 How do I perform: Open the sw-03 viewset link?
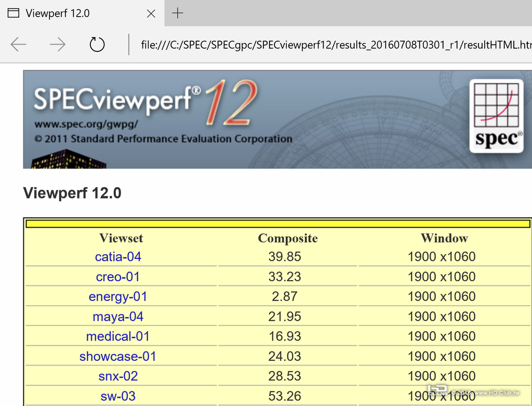[118, 396]
